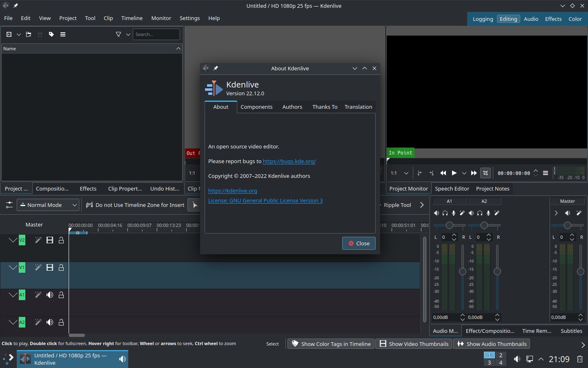Click the pin icon in About dialog title
588x368 pixels.
(216, 68)
